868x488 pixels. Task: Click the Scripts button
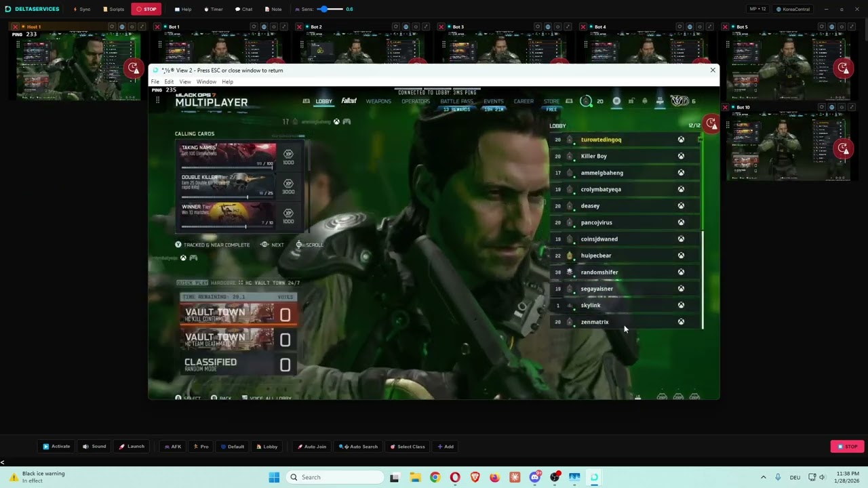[113, 9]
